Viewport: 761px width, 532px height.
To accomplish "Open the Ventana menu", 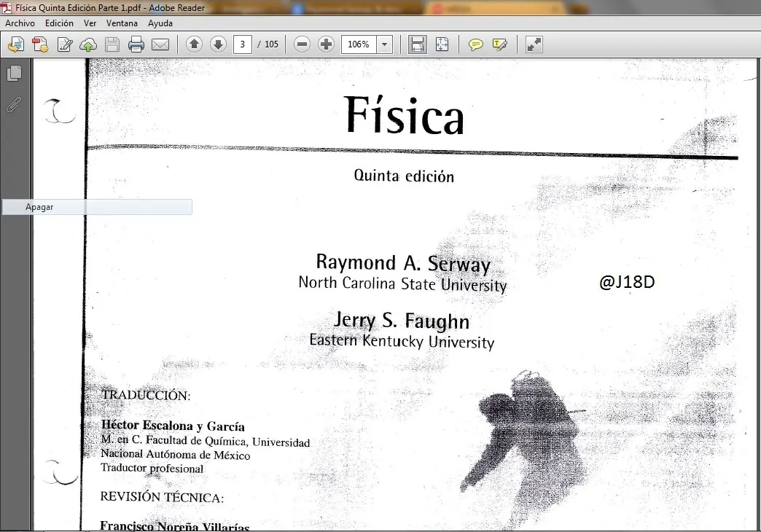I will coord(122,23).
